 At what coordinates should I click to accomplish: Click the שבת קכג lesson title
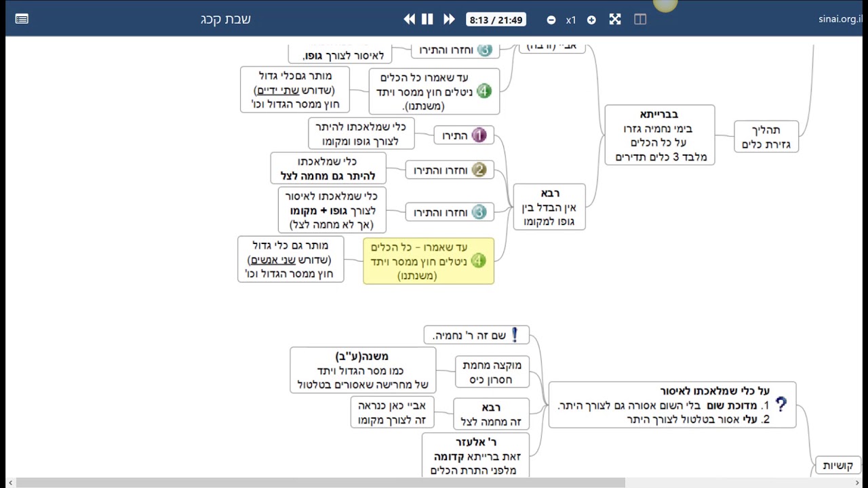tap(226, 19)
